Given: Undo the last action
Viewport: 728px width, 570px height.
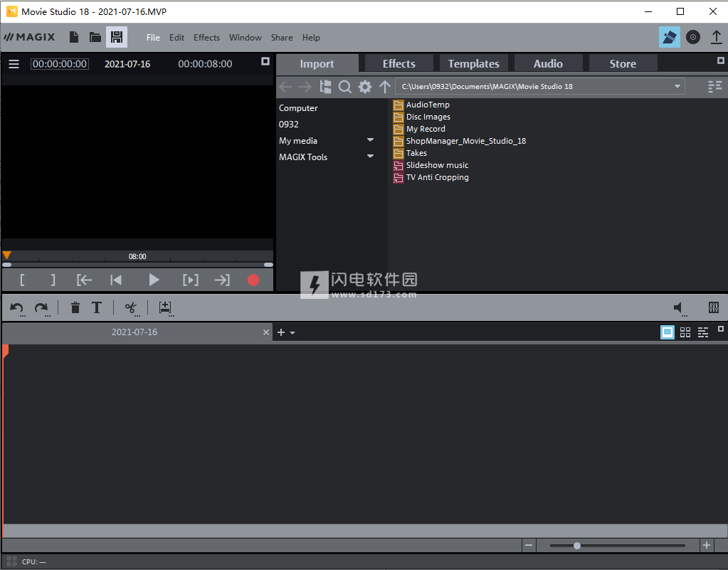Looking at the screenshot, I should point(17,308).
